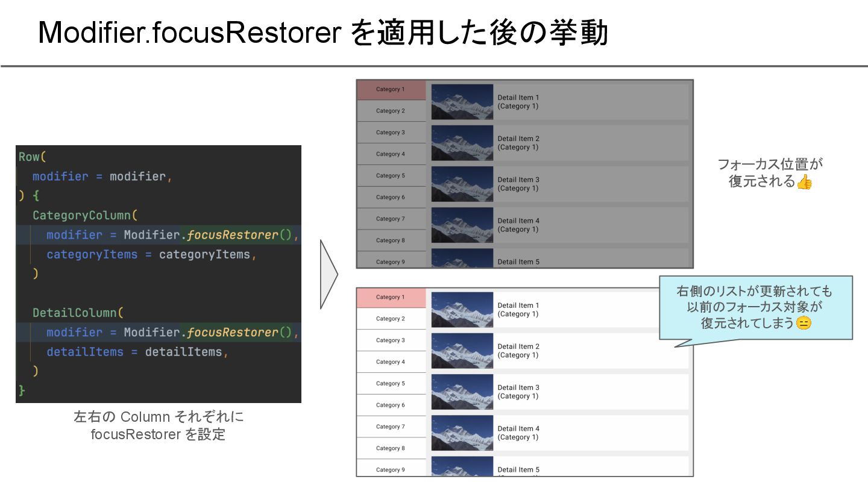Click 'Detail Item 1' label in bright screenshot
The width and height of the screenshot is (868, 488).
(x=518, y=305)
